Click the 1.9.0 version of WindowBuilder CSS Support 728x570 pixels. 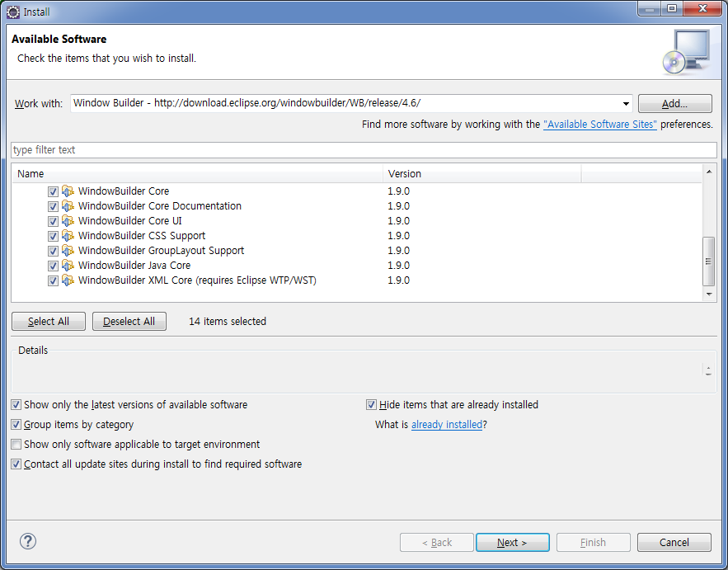pos(399,236)
